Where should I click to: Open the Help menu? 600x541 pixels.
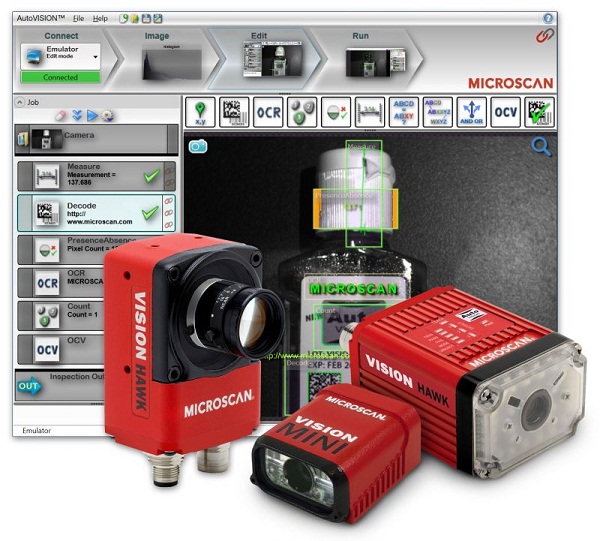(100, 18)
